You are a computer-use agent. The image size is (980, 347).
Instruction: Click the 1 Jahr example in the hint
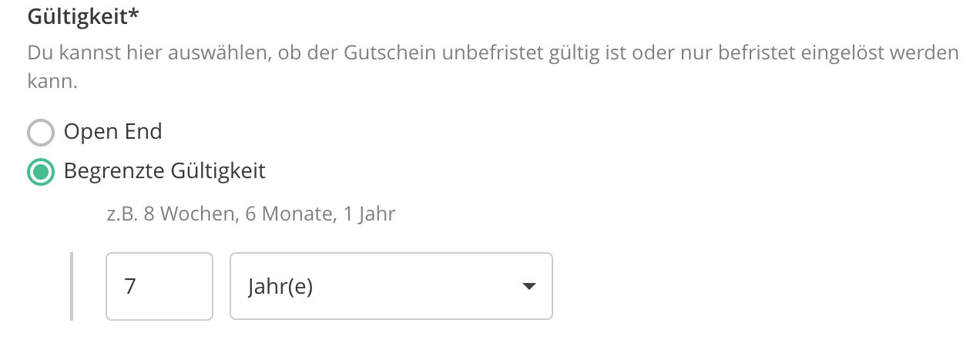pos(368,214)
